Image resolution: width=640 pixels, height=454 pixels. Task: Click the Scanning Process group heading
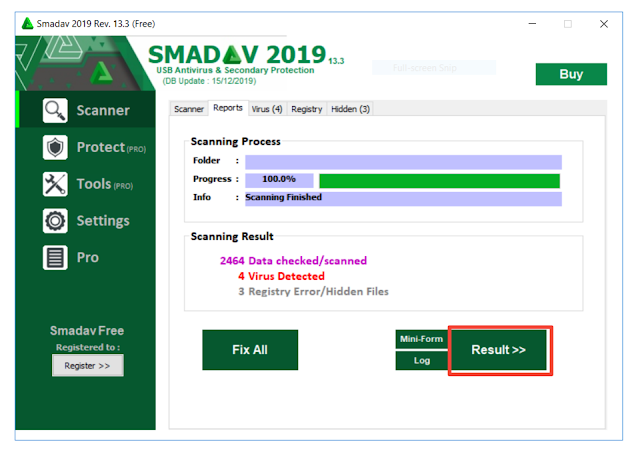[236, 142]
